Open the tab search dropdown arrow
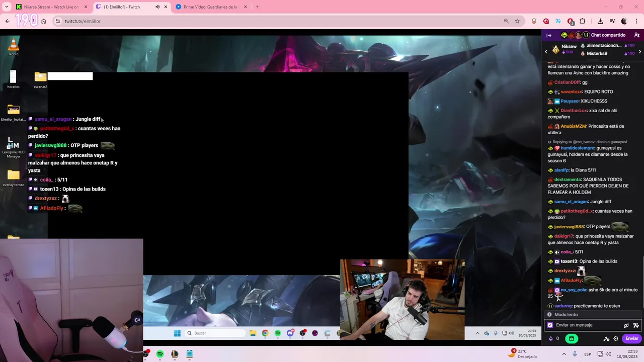The image size is (644, 362). click(7, 7)
